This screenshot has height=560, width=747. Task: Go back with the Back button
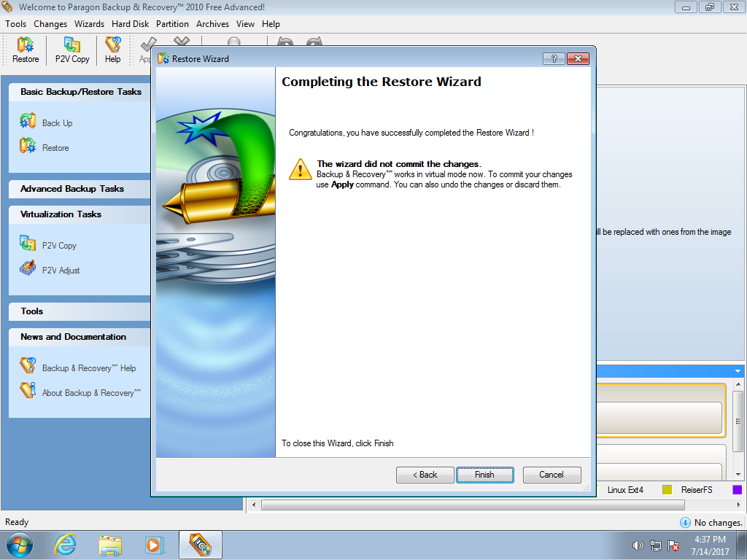(x=425, y=475)
